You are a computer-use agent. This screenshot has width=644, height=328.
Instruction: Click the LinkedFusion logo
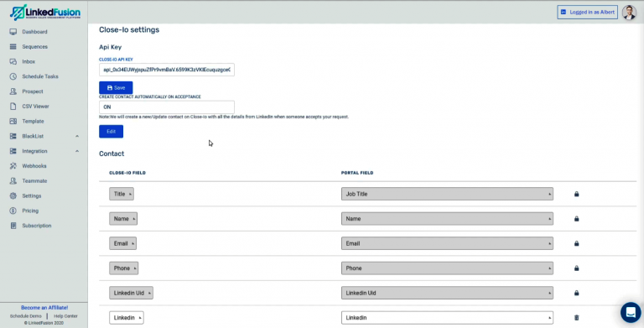(x=44, y=13)
